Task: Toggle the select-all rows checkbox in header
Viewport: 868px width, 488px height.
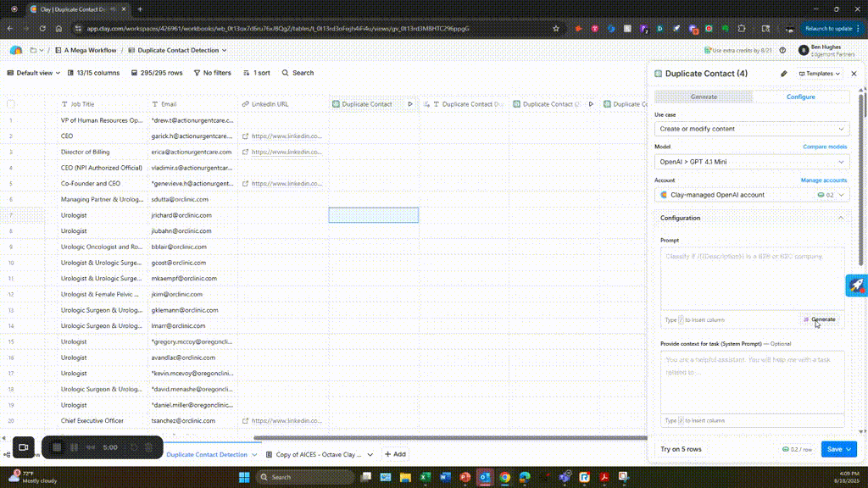Action: tap(11, 104)
